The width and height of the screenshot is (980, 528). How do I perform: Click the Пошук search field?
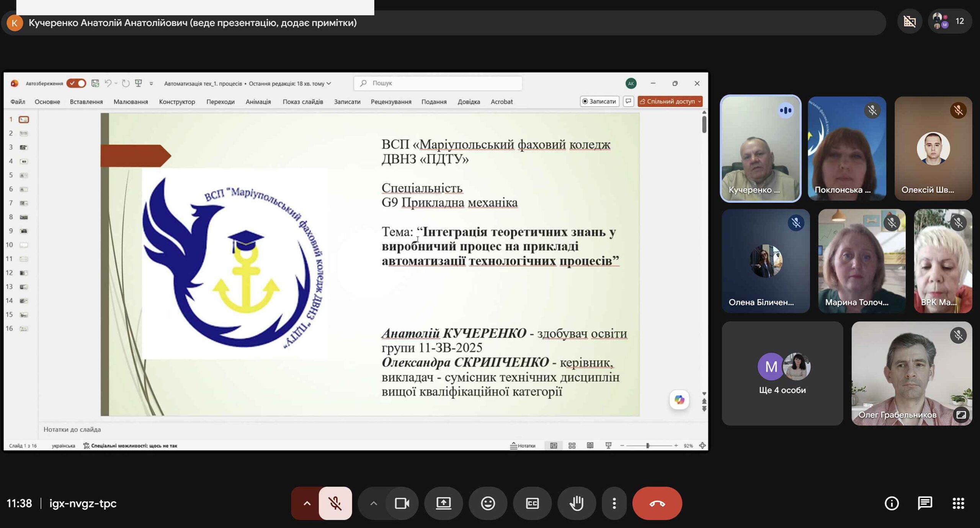[x=438, y=83]
